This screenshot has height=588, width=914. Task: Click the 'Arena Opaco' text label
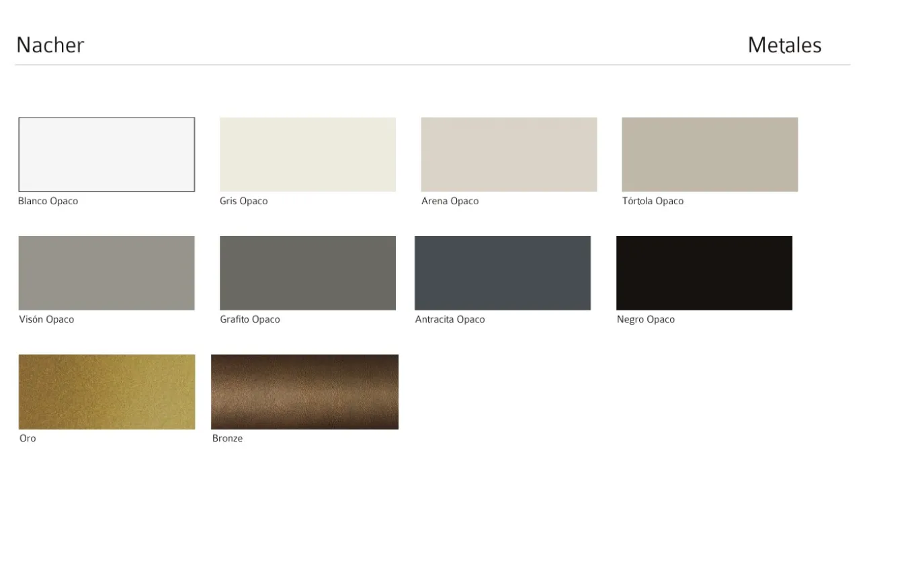click(x=450, y=201)
